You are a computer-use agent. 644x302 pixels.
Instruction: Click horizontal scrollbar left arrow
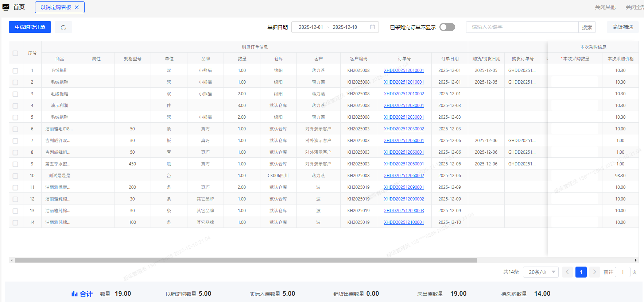12,260
